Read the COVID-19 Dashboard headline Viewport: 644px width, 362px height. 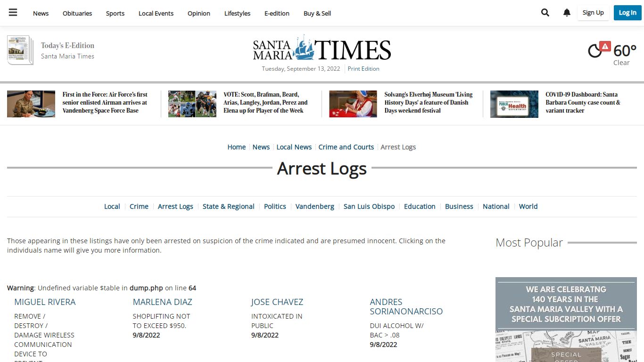(583, 102)
